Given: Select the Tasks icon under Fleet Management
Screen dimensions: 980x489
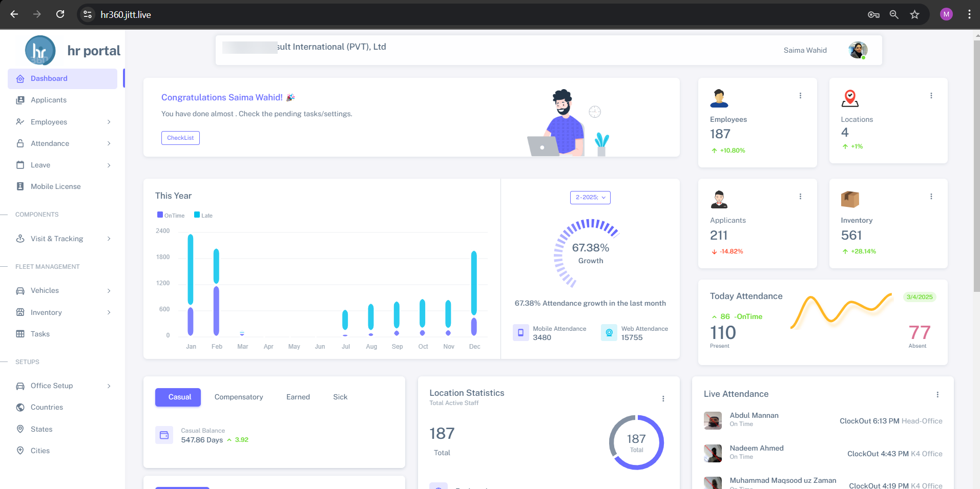Looking at the screenshot, I should 20,334.
